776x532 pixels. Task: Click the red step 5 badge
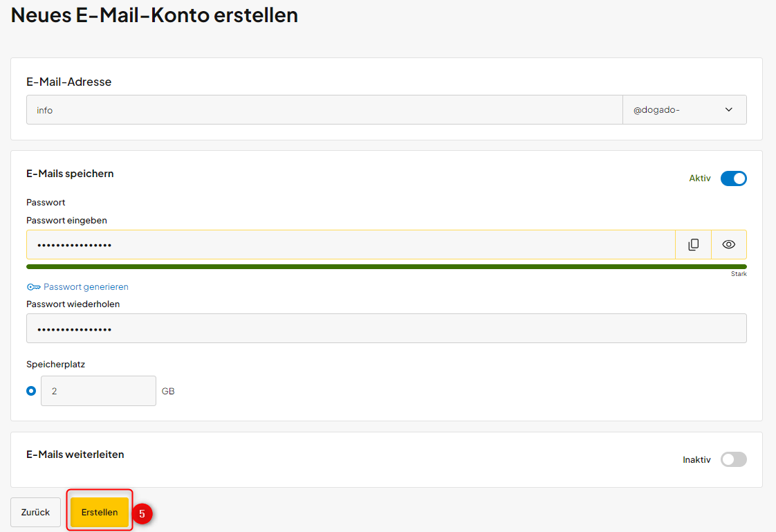coord(142,514)
